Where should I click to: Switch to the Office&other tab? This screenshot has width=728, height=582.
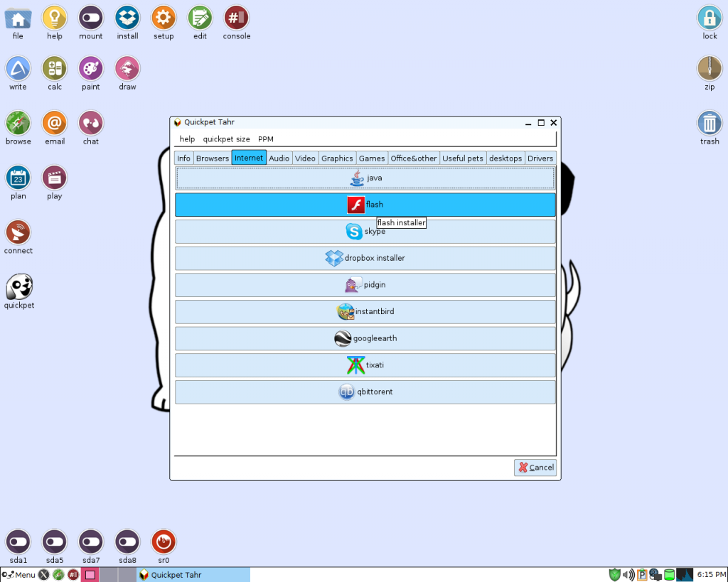coord(414,158)
